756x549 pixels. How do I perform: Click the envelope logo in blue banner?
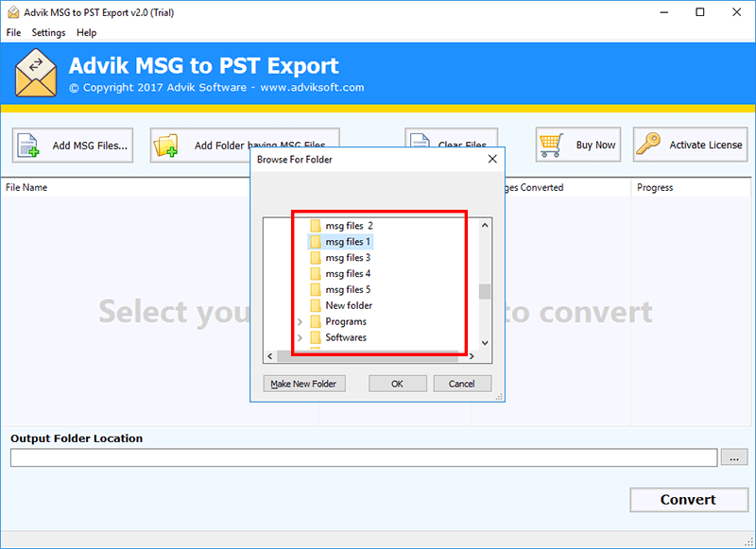pyautogui.click(x=36, y=74)
